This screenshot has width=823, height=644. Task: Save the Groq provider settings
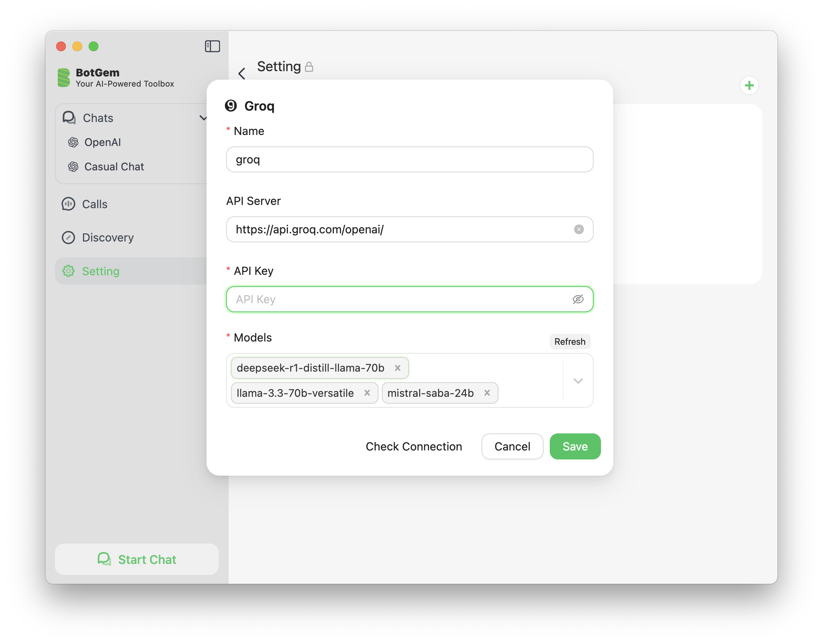(x=575, y=446)
